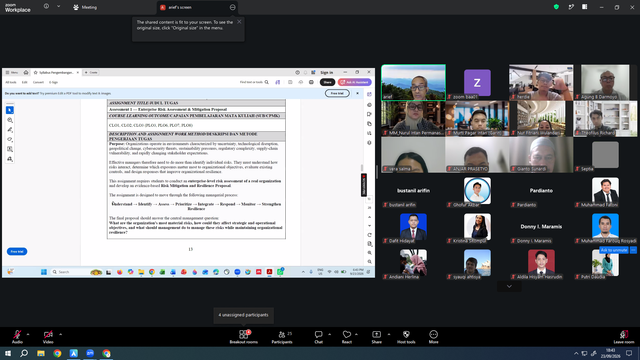Expand share options arrow beside Share
The height and width of the screenshot is (360, 640).
[389, 334]
